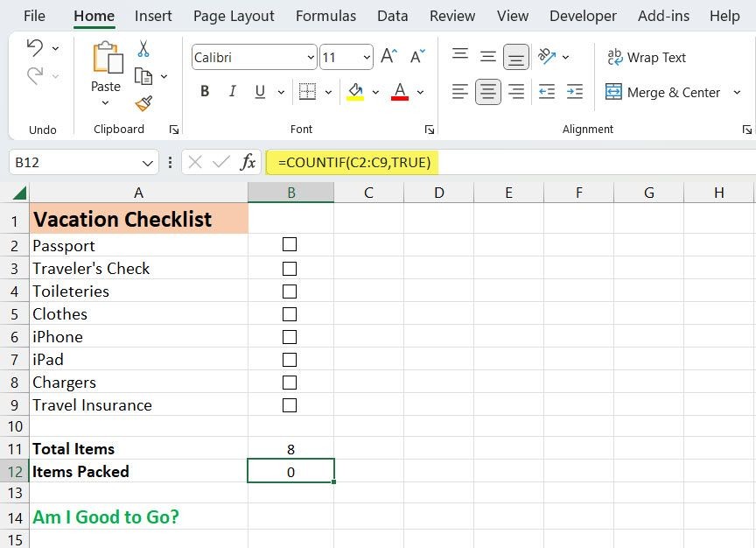Decrease indent

coord(547,92)
